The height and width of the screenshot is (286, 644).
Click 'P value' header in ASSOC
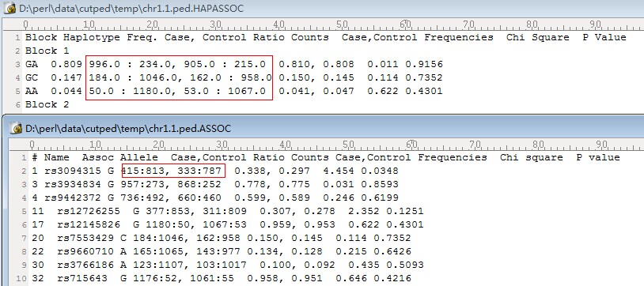(x=598, y=157)
